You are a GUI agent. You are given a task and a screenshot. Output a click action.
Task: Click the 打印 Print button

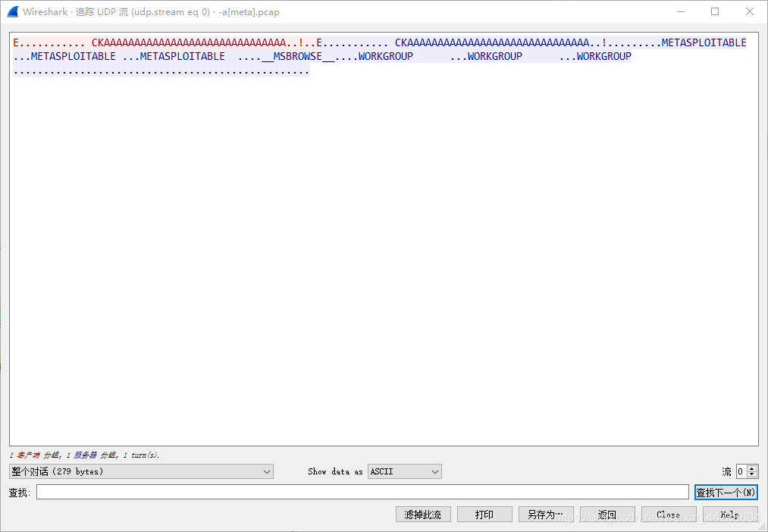pos(484,514)
